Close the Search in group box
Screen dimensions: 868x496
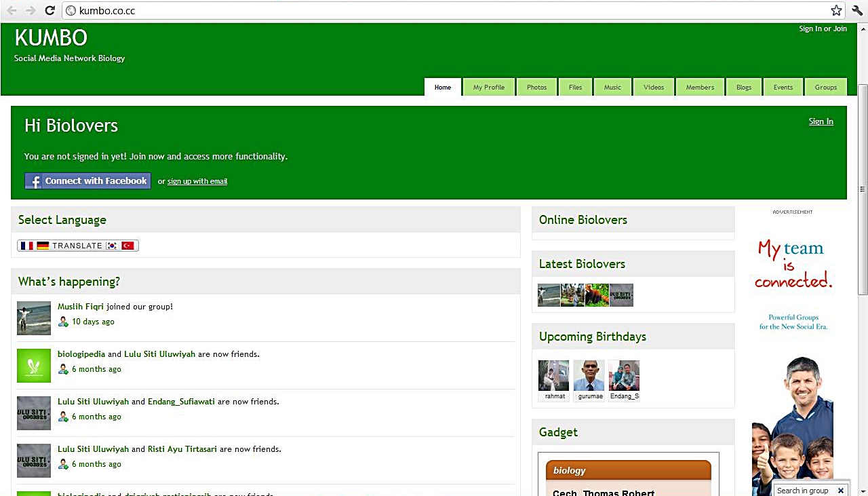tap(840, 489)
